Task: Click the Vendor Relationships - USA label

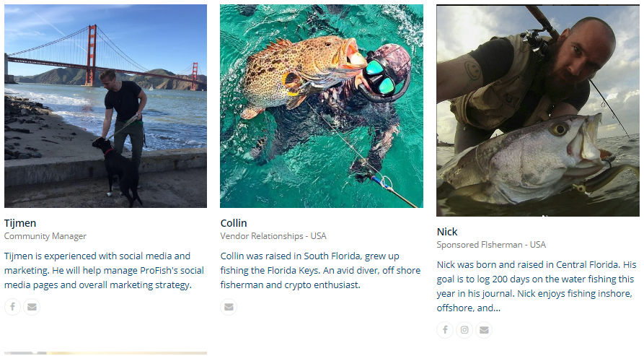Action: (273, 236)
